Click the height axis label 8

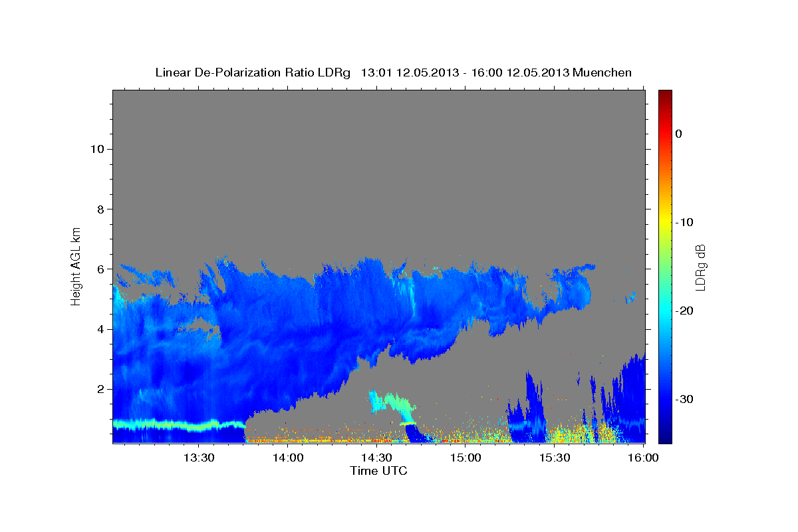[x=100, y=209]
